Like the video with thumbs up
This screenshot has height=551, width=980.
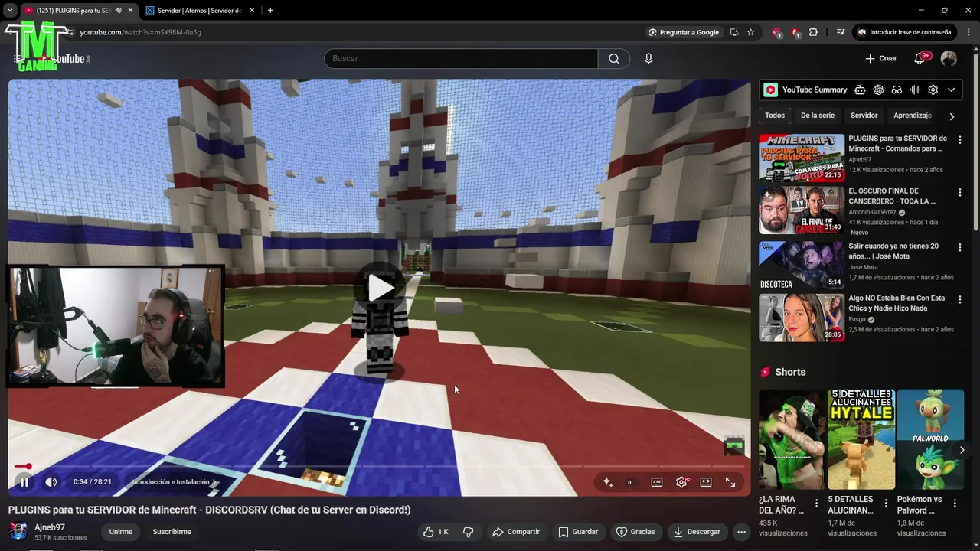tap(436, 532)
